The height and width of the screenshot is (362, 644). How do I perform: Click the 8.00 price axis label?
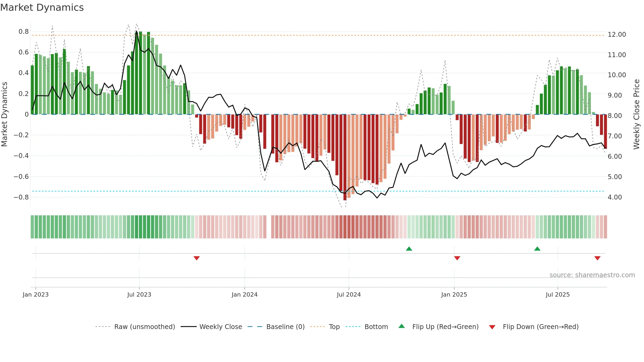pos(615,116)
